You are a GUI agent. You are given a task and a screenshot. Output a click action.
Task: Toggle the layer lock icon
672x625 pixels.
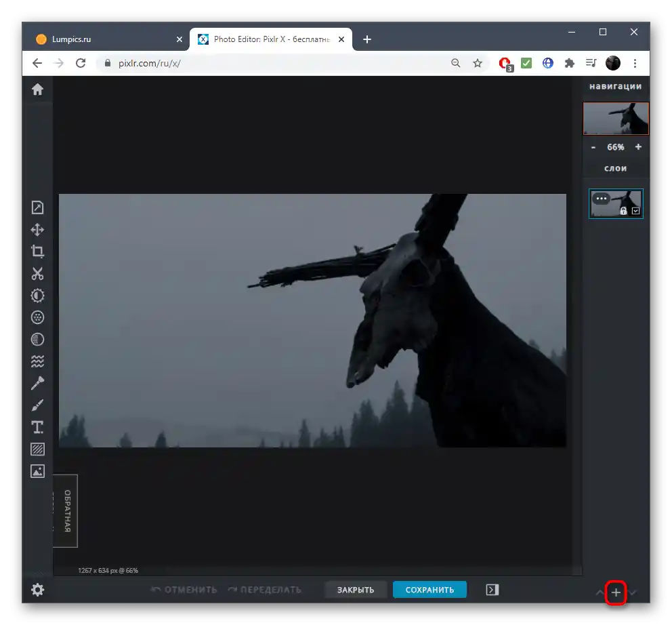[x=623, y=211]
